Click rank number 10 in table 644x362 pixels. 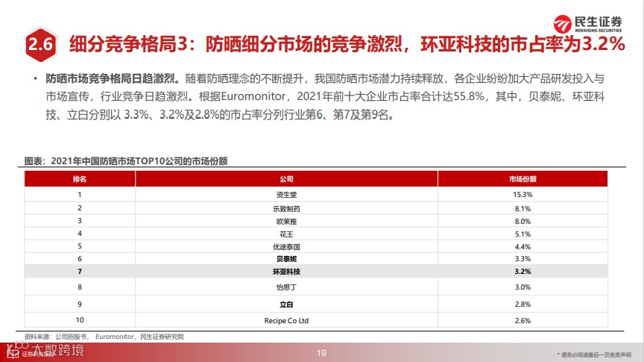80,320
